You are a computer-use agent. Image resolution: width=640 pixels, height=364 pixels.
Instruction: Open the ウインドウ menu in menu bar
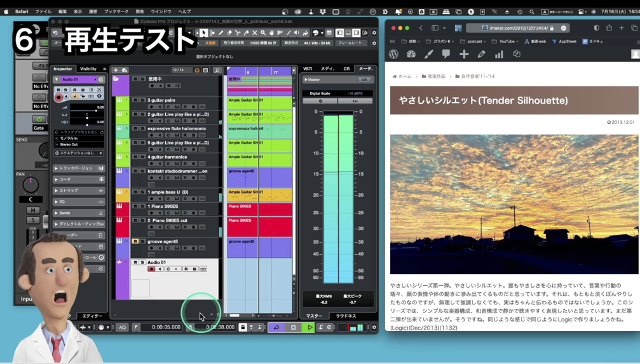pyautogui.click(x=161, y=11)
